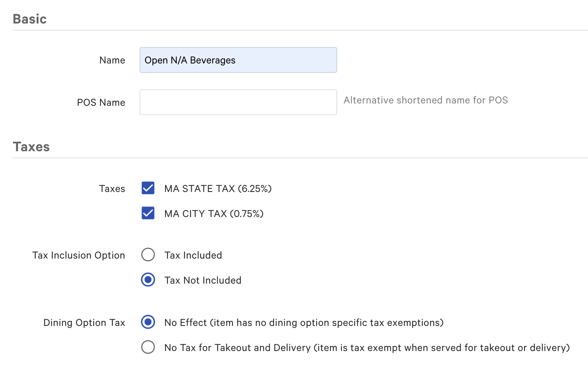This screenshot has height=380, width=588.
Task: Click the No Effect option label text
Action: click(x=303, y=322)
